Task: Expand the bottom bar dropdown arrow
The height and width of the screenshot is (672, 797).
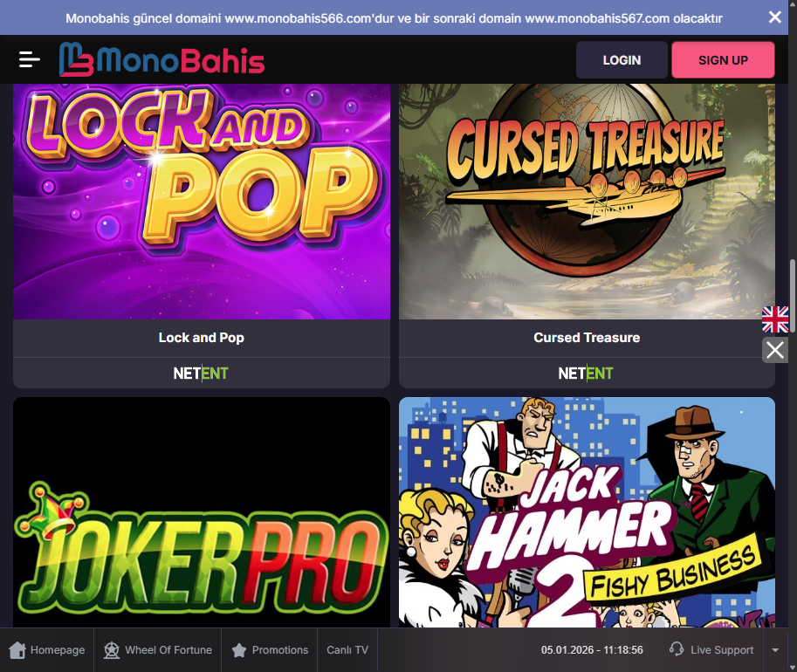Action: (x=775, y=649)
